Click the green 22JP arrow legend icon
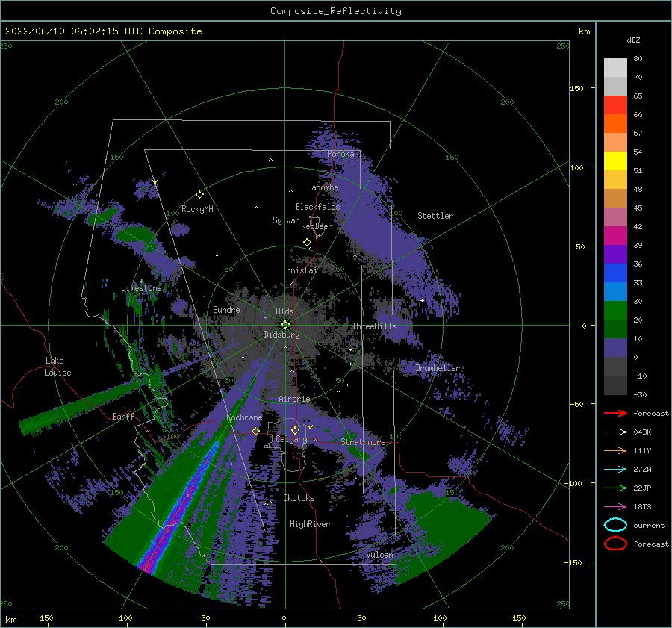This screenshot has height=628, width=672. [x=615, y=488]
